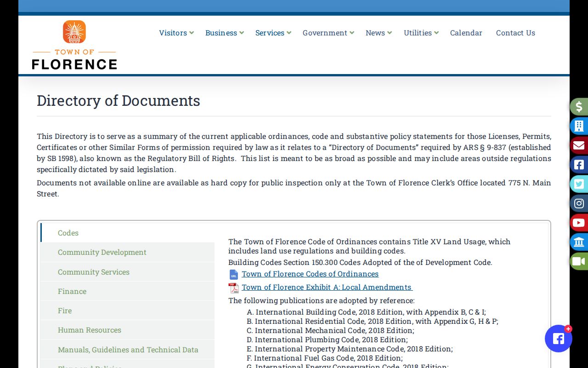Go to the Calendar page

tap(466, 33)
